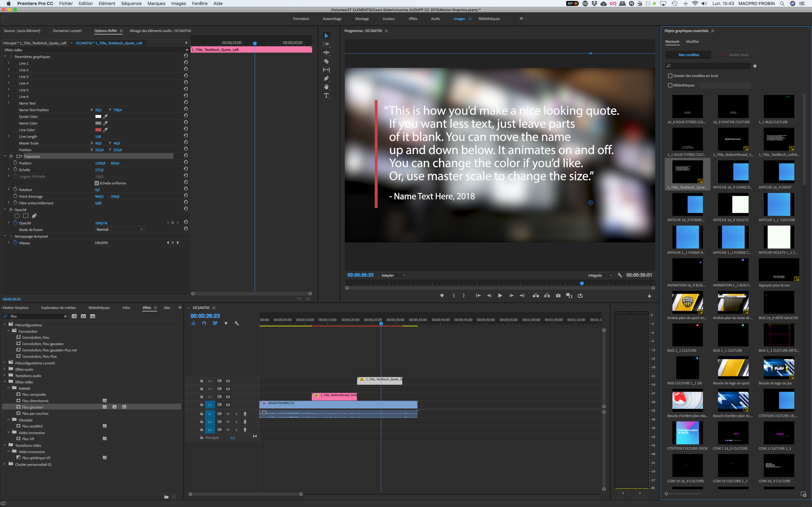812x507 pixels.
Task: Open the Normal blend mode dropdown
Action: click(120, 229)
